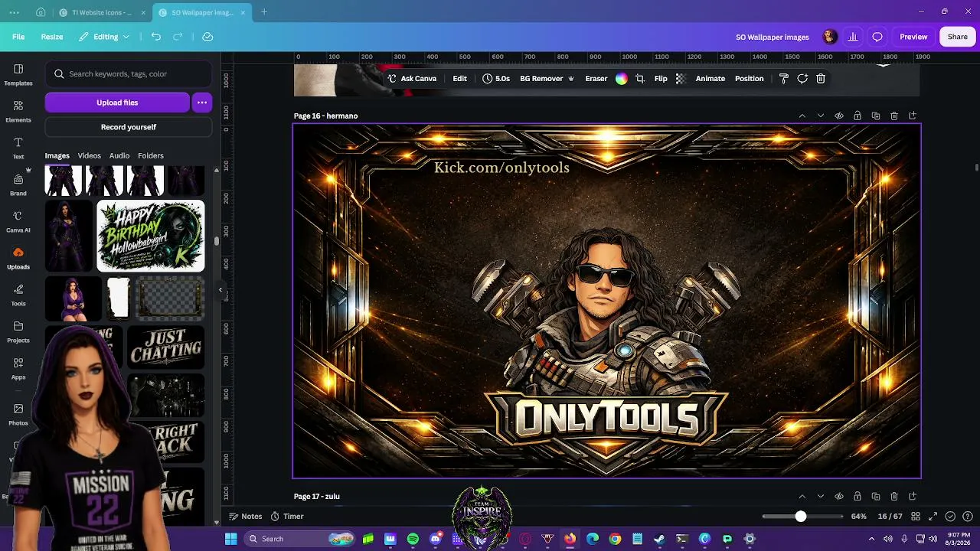Hide page 16 hermano with eye icon
This screenshot has width=980, height=551.
839,116
